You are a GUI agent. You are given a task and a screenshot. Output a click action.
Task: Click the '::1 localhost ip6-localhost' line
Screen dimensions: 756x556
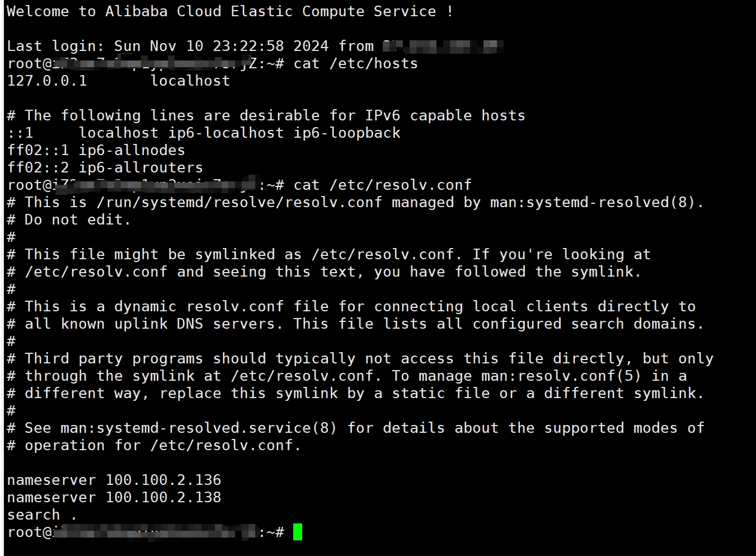coord(204,133)
